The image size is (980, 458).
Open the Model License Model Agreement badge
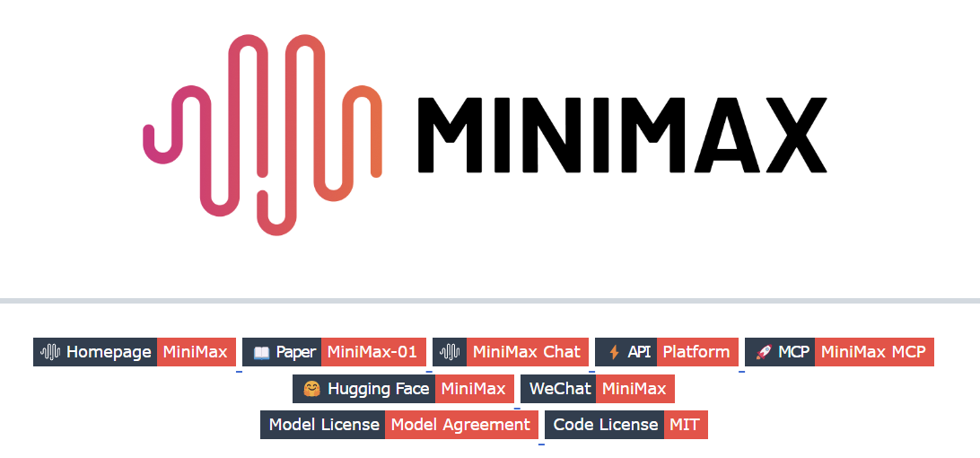399,426
